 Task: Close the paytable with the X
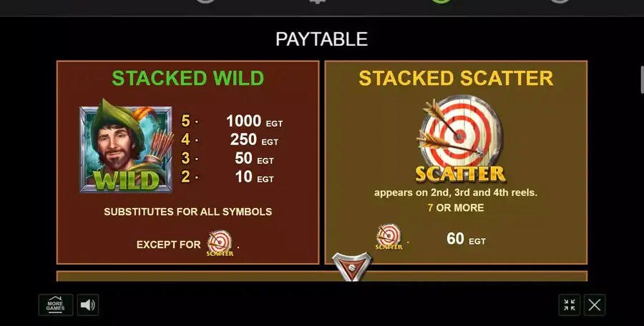(595, 305)
